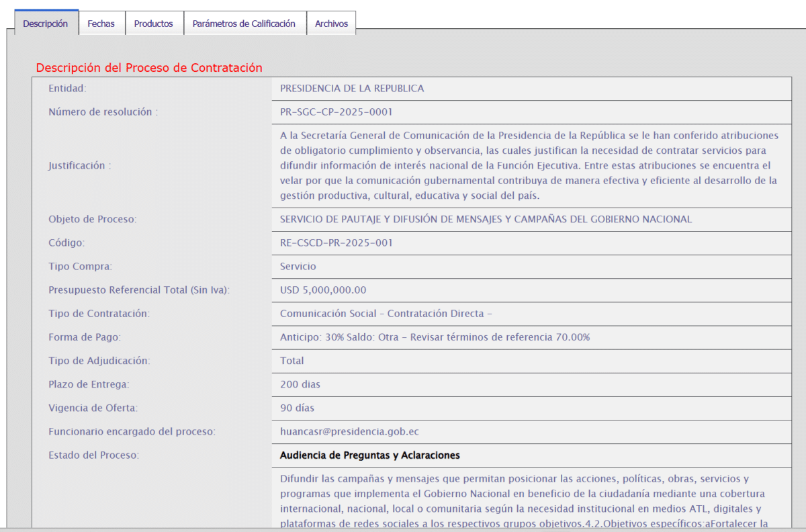Click the 'Entidad:' field label
The height and width of the screenshot is (532, 806).
pyautogui.click(x=68, y=89)
